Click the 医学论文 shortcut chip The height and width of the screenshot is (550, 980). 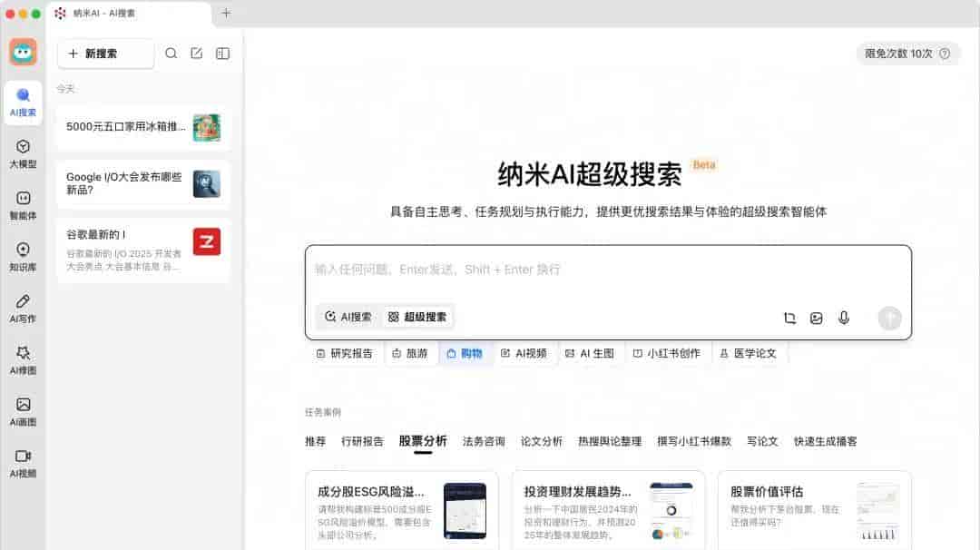coord(748,353)
